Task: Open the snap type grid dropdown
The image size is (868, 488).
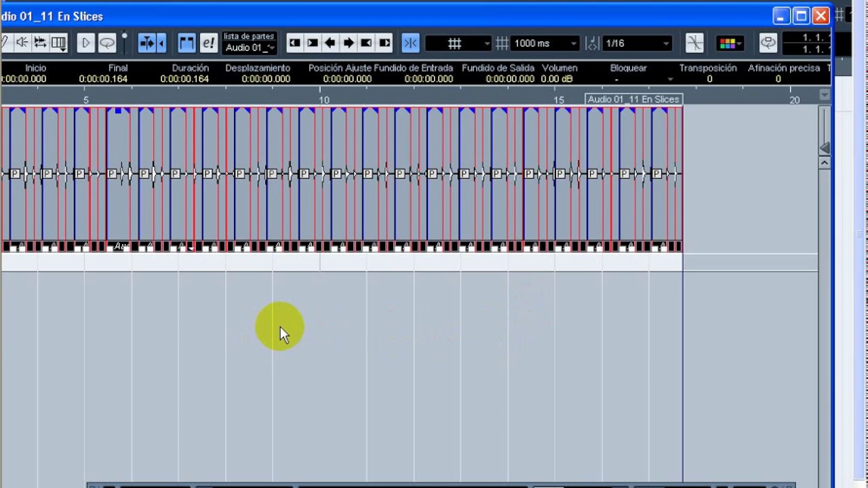Action: (458, 43)
